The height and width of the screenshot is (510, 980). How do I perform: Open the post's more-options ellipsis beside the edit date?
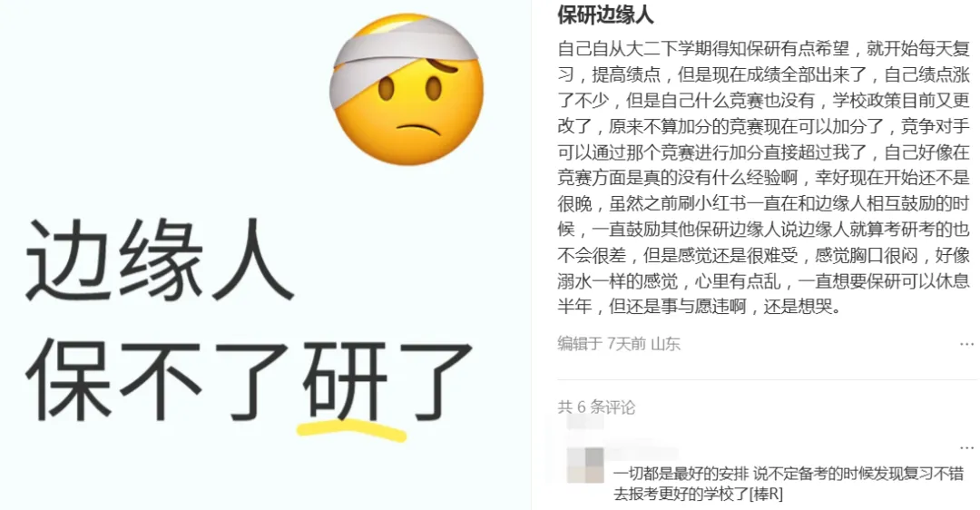coord(966,344)
